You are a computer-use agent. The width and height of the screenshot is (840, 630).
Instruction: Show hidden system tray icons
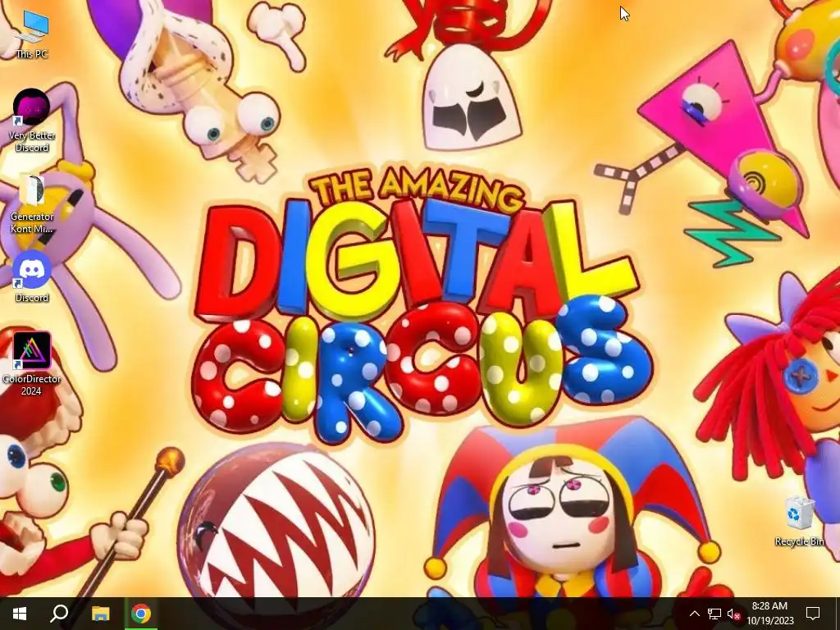point(694,614)
